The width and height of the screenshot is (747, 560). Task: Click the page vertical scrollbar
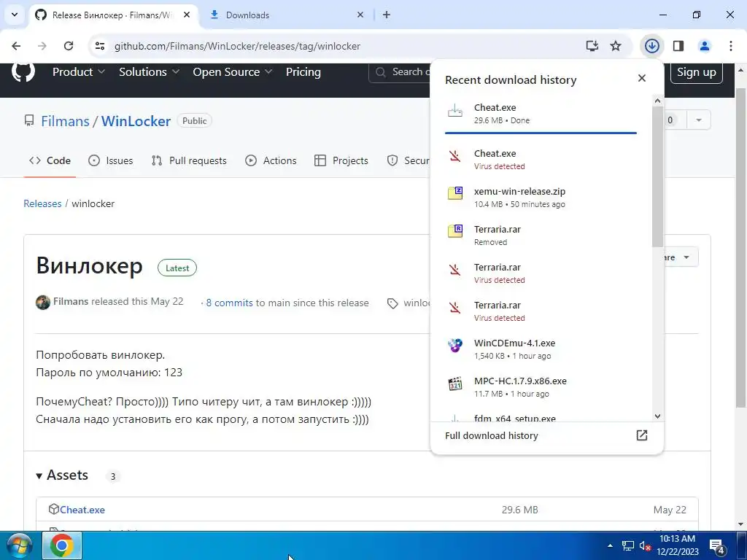(x=741, y=248)
